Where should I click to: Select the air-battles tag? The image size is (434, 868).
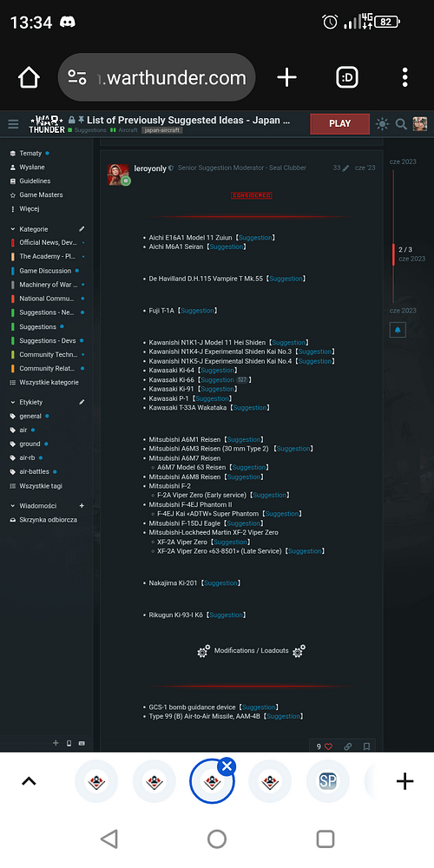35,471
